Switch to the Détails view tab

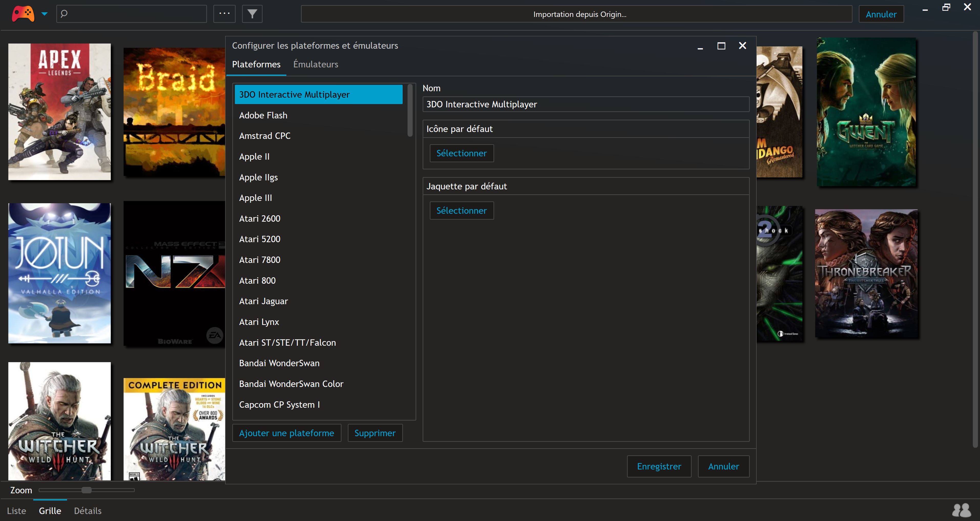pyautogui.click(x=88, y=510)
